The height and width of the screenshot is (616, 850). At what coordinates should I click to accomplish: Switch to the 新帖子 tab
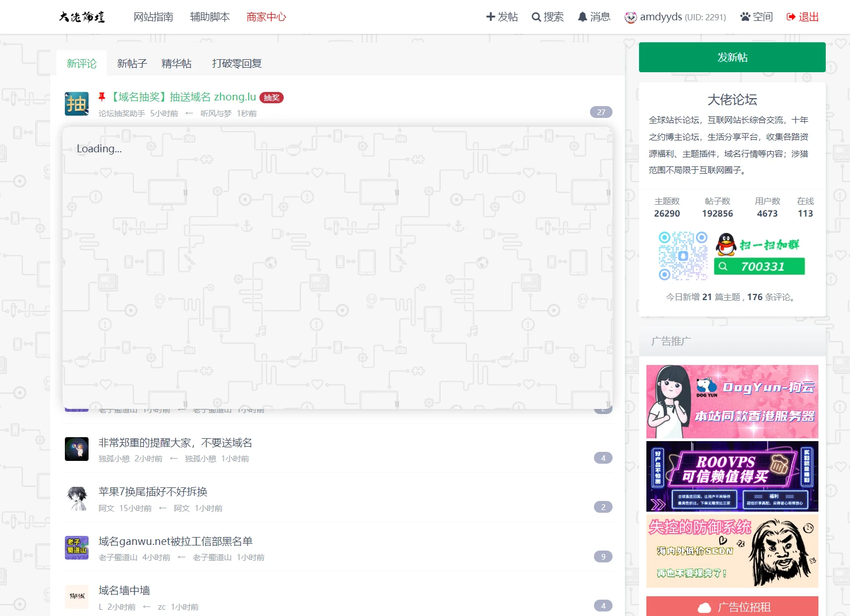(132, 64)
